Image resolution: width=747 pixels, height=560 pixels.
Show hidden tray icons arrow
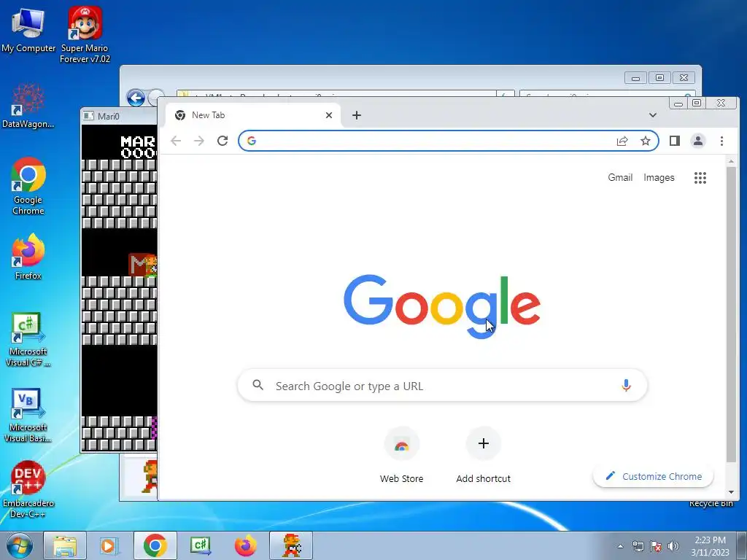tap(620, 546)
